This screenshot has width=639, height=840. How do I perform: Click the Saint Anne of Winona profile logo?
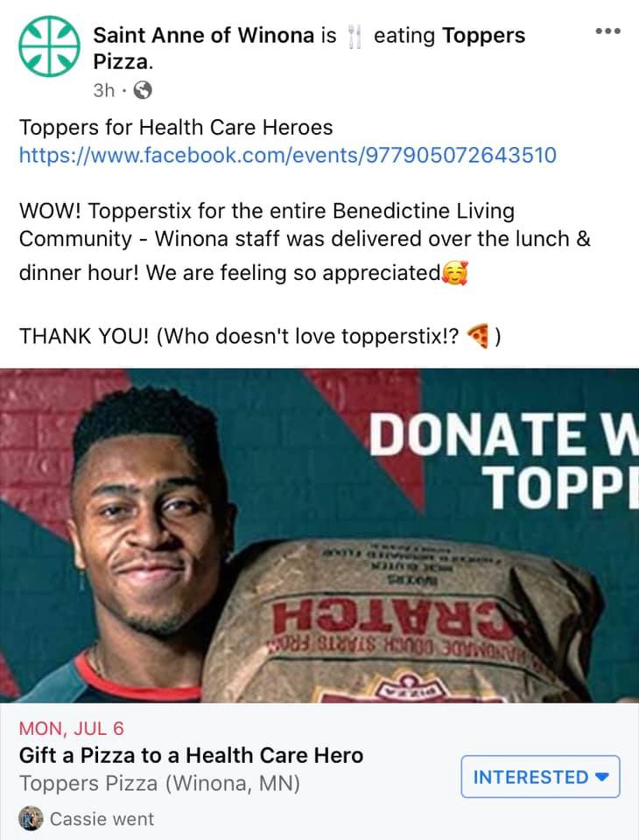49,46
